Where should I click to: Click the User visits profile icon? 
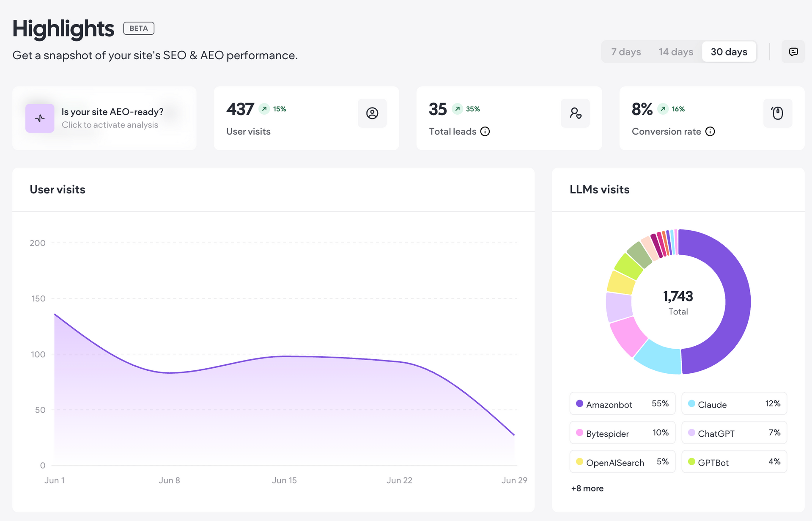[372, 113]
